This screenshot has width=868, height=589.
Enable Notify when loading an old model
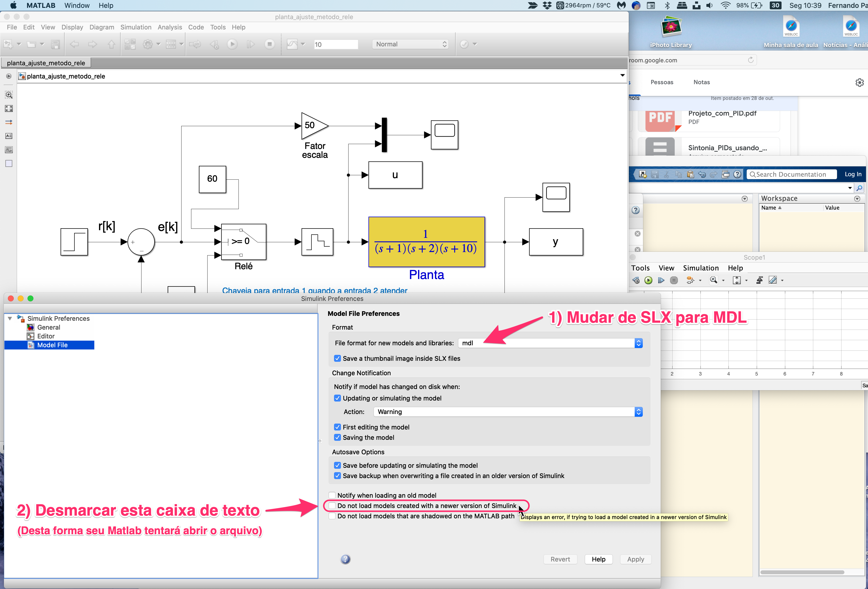332,495
